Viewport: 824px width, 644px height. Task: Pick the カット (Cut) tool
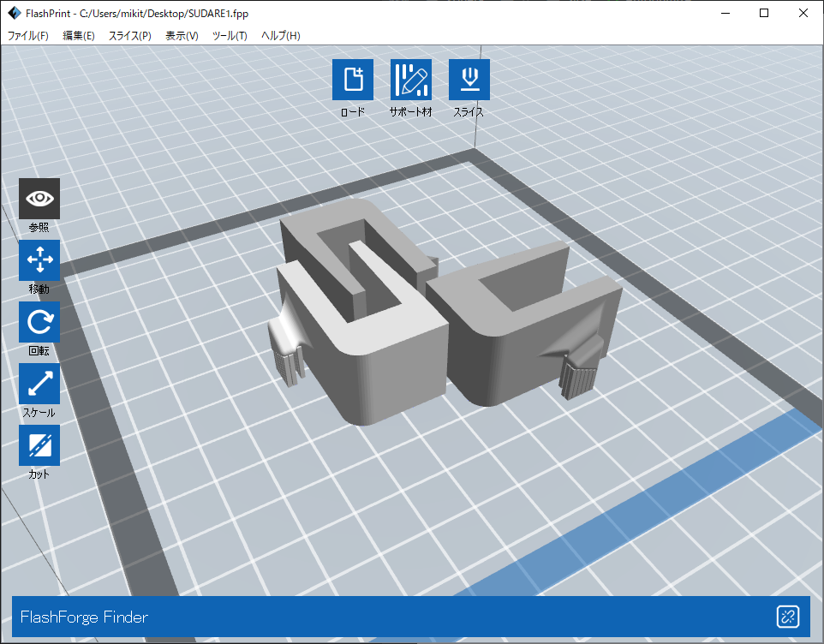tap(39, 445)
